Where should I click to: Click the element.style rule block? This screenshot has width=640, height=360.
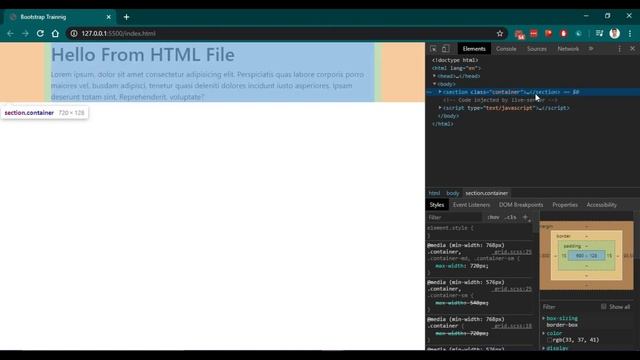tap(479, 231)
